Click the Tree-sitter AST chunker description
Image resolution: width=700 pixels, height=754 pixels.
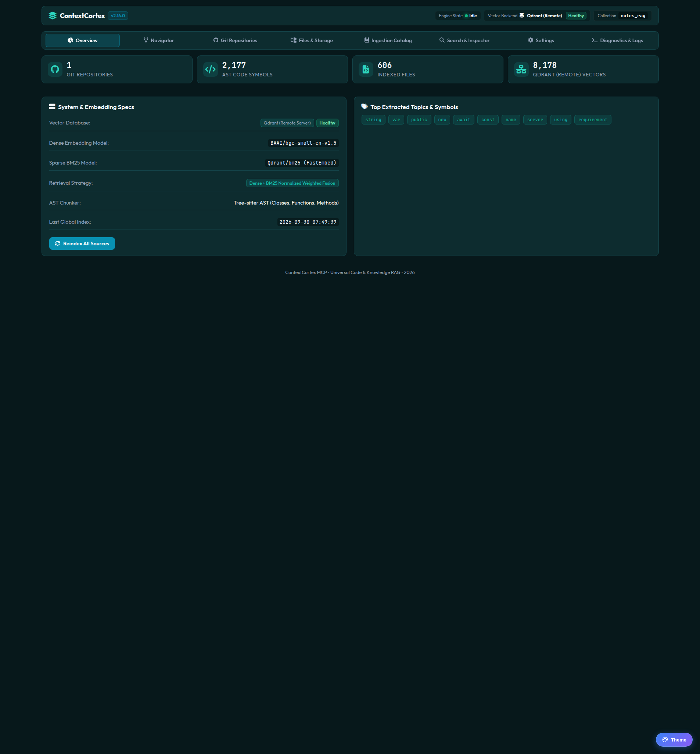pyautogui.click(x=286, y=203)
